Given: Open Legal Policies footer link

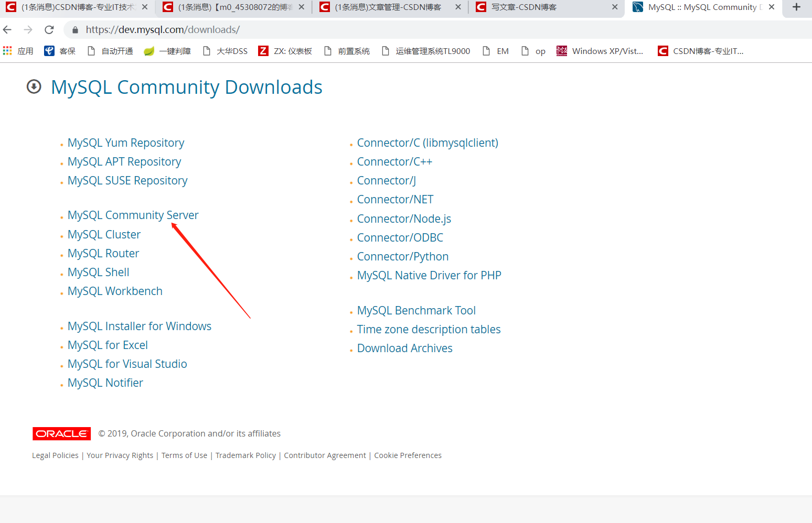Looking at the screenshot, I should click(55, 455).
